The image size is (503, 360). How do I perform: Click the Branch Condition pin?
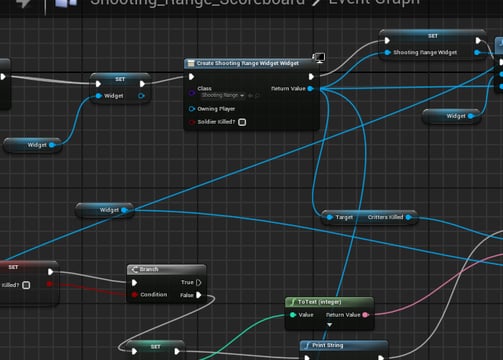tap(134, 295)
